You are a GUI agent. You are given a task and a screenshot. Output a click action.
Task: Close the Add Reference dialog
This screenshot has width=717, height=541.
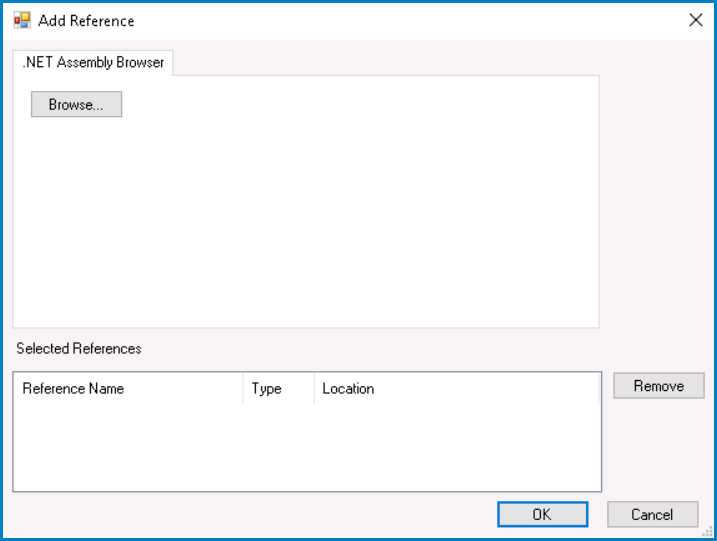[x=696, y=20]
